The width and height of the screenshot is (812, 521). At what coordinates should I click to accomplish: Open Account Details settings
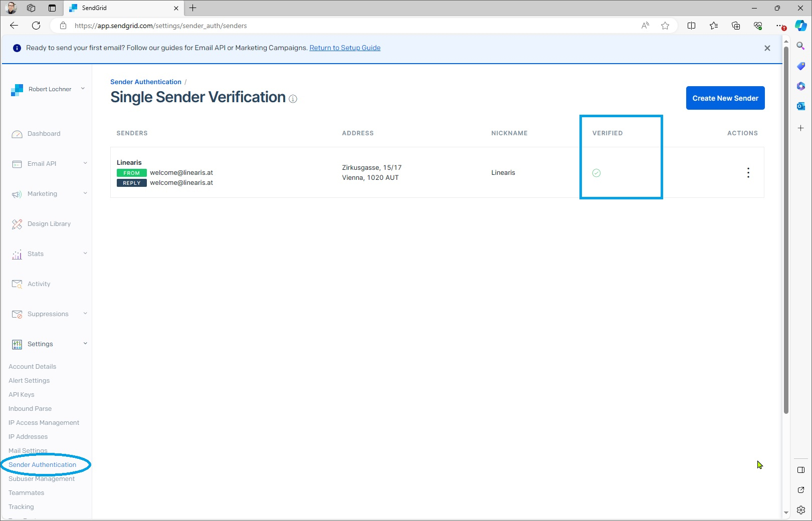click(32, 367)
